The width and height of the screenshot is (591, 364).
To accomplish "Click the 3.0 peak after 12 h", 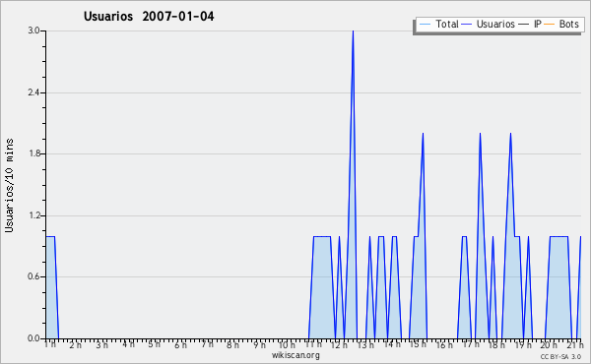I will (353, 31).
